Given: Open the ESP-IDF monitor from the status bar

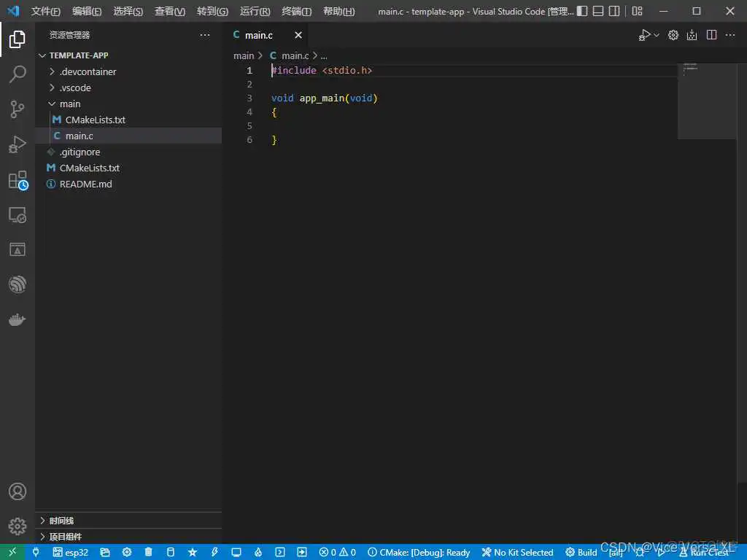Looking at the screenshot, I should (x=235, y=552).
